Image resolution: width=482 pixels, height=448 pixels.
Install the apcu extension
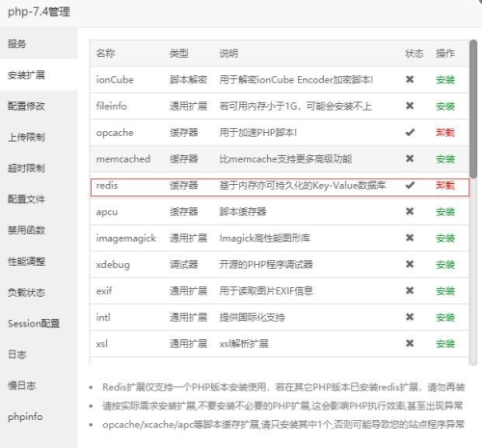click(x=445, y=212)
